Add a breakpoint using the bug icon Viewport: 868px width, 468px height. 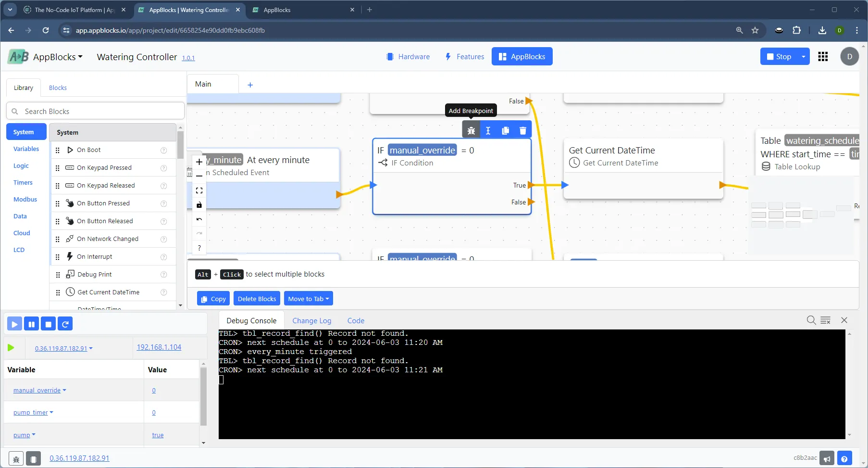pyautogui.click(x=471, y=130)
